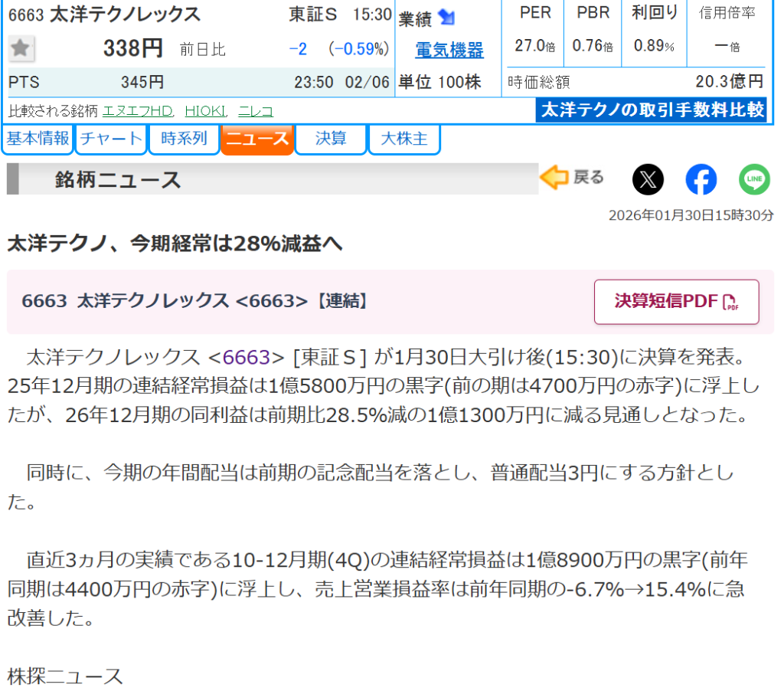Open the 大株主 tab
784x691 pixels.
404,139
